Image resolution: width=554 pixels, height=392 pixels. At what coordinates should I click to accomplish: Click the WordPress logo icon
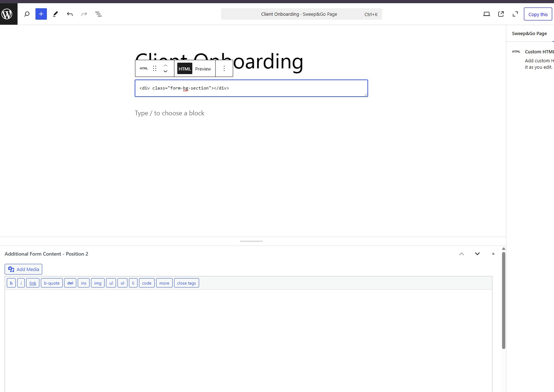[x=8, y=14]
